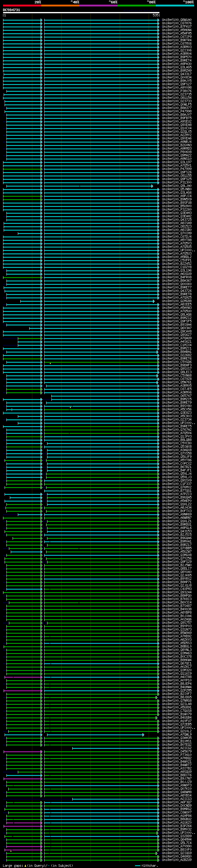
Task: Click label UniRef100_P47998
Action: tap(177, 111)
